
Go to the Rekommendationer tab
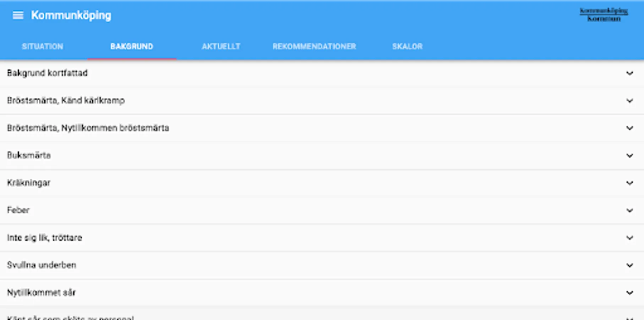tap(314, 47)
